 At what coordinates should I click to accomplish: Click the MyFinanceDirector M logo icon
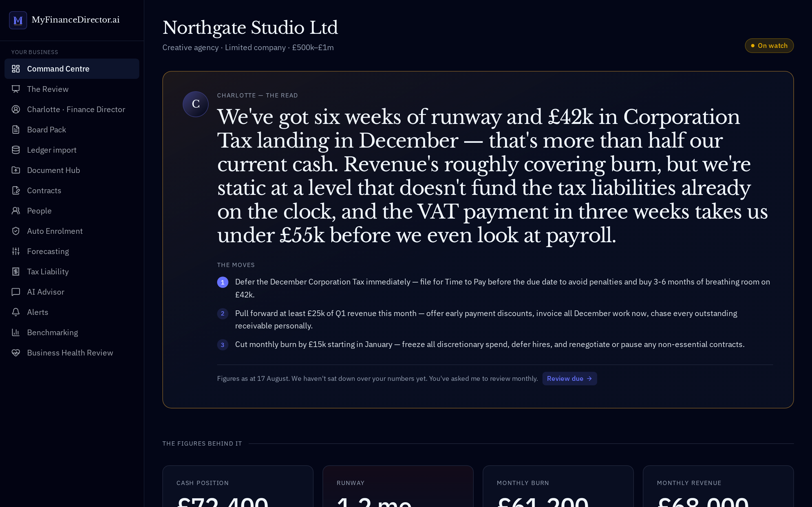coord(18,20)
